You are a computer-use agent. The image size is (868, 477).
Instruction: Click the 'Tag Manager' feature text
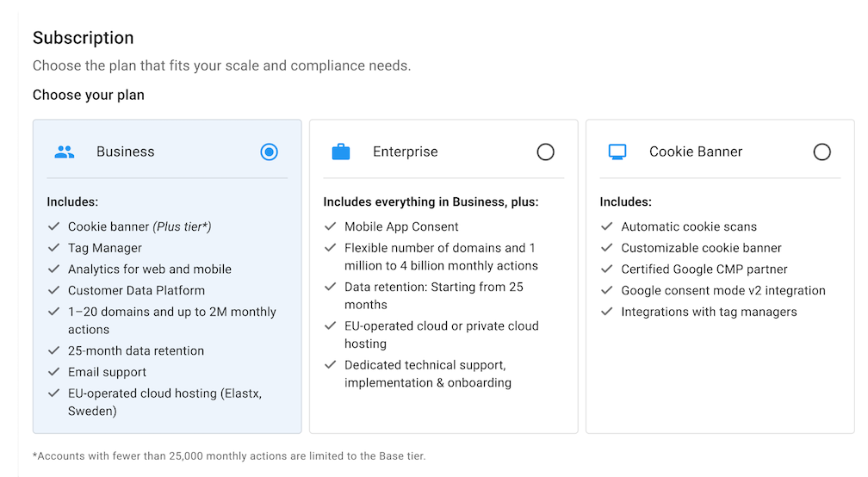tap(105, 248)
